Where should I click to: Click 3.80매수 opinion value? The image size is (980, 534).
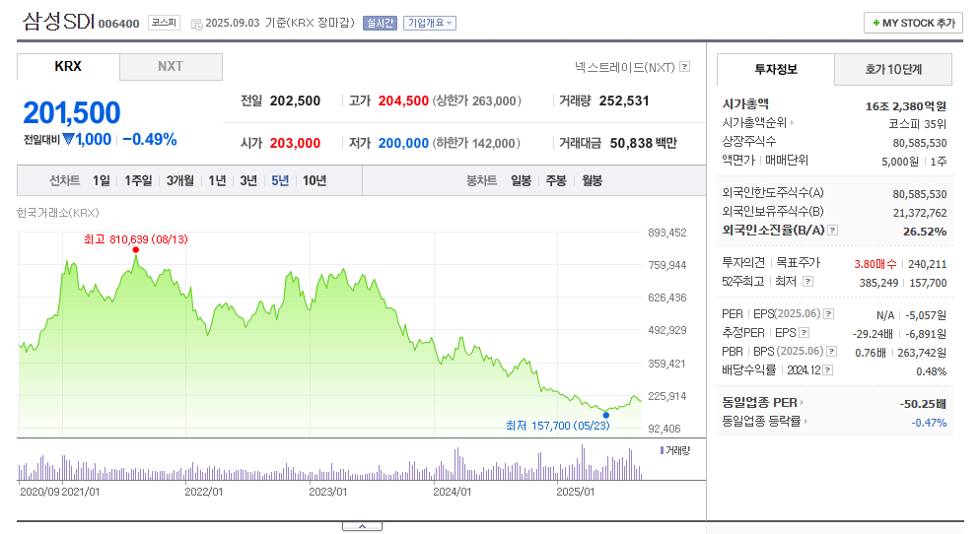875,264
